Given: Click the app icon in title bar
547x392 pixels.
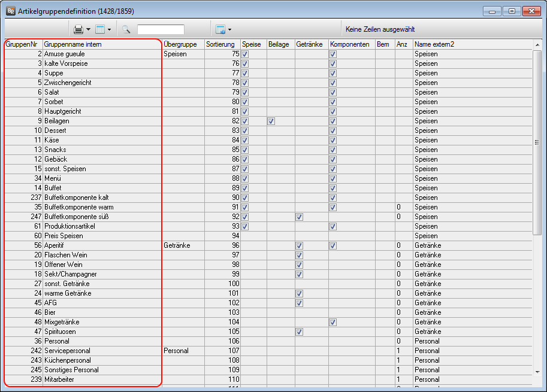Looking at the screenshot, I should coord(10,11).
